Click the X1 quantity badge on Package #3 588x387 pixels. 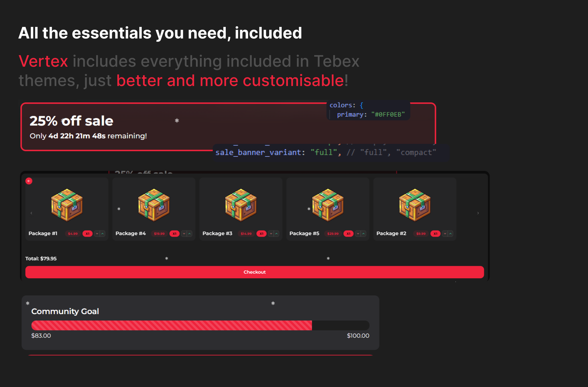[262, 234]
